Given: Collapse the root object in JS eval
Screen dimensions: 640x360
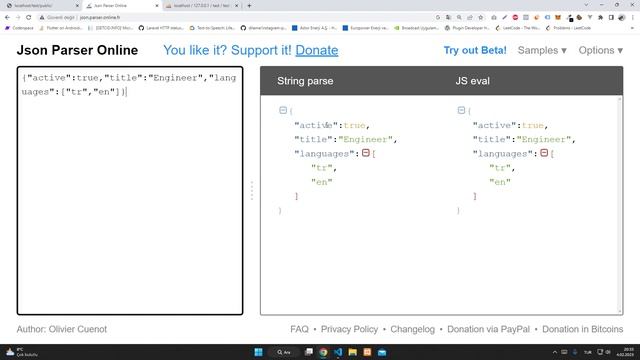Looking at the screenshot, I should [x=461, y=110].
